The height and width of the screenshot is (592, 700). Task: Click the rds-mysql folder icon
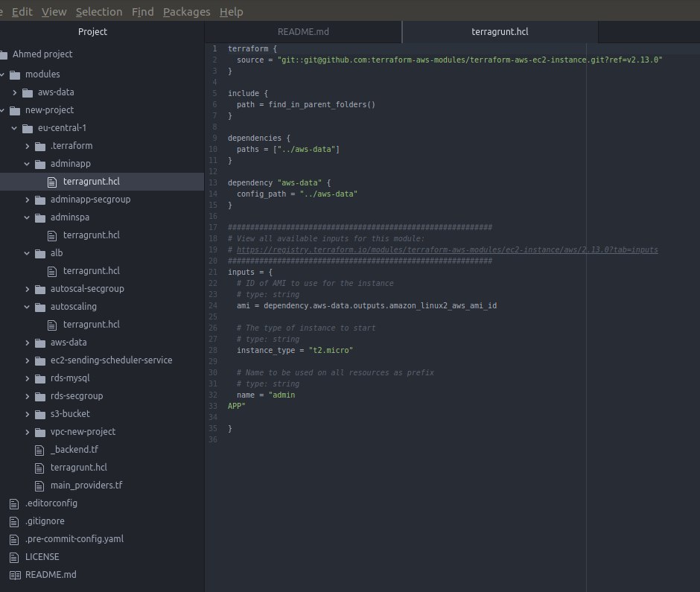40,378
